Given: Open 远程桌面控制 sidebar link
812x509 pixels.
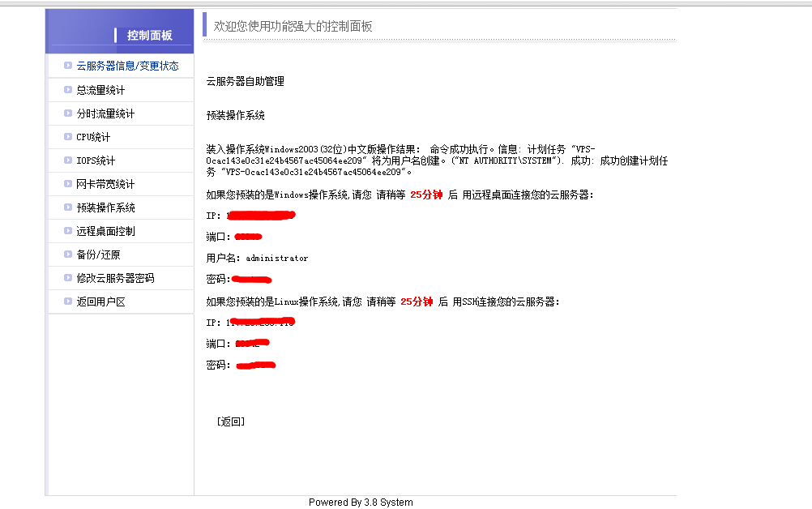Looking at the screenshot, I should (x=105, y=231).
